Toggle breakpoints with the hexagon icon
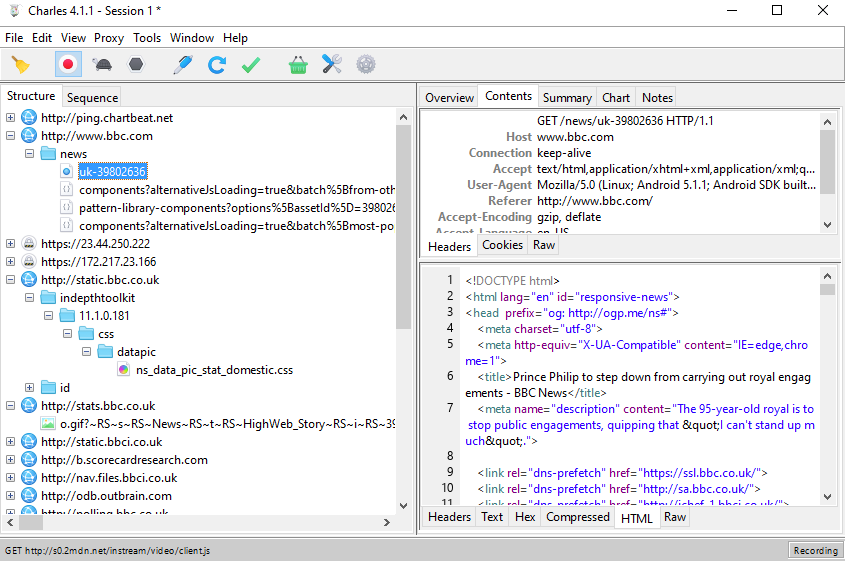Viewport: 845px width, 561px height. coord(136,65)
